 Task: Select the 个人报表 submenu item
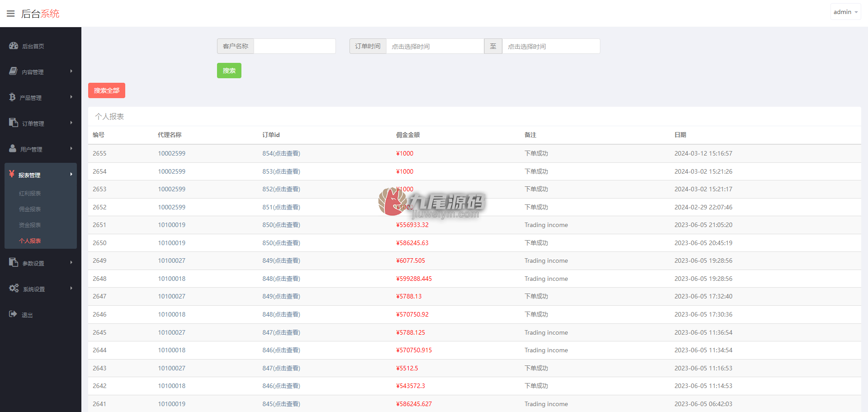[30, 241]
